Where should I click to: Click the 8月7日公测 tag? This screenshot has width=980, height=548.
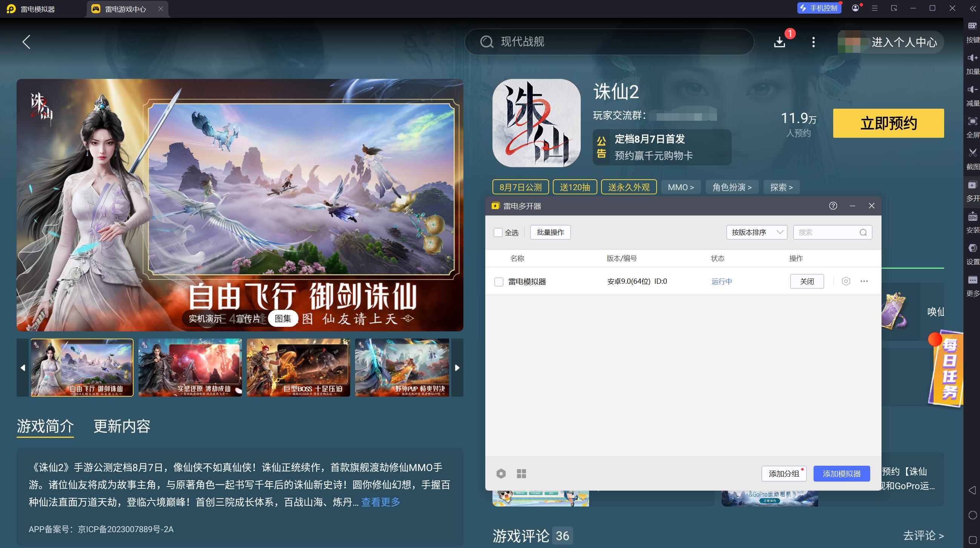[x=520, y=187]
